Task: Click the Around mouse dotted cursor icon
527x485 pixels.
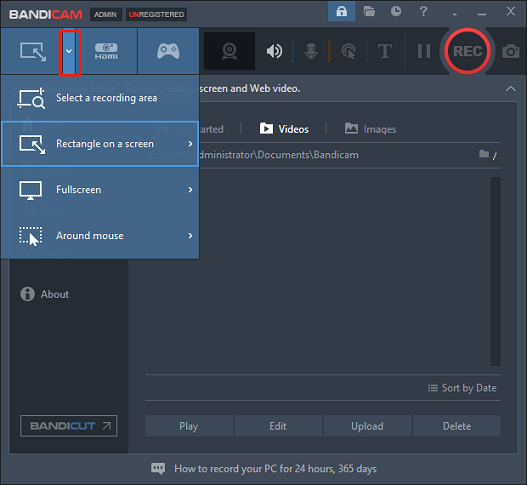Action: [x=31, y=236]
